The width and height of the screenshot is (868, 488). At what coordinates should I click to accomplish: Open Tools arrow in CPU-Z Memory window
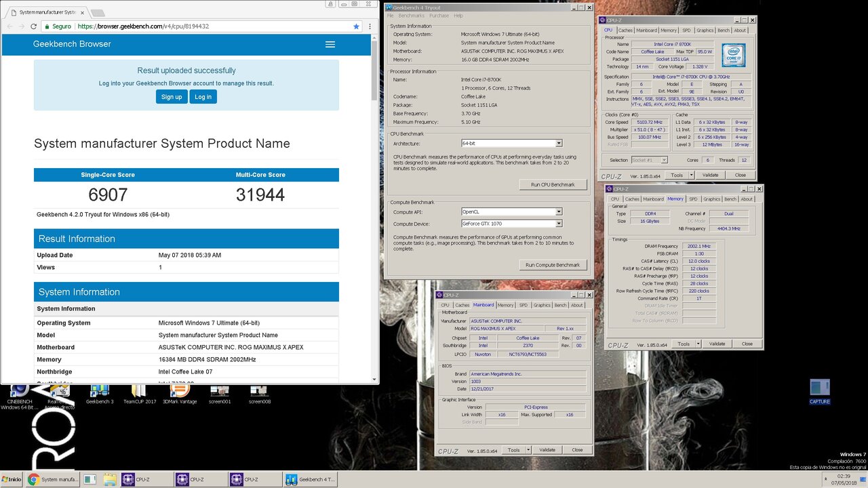coord(698,344)
